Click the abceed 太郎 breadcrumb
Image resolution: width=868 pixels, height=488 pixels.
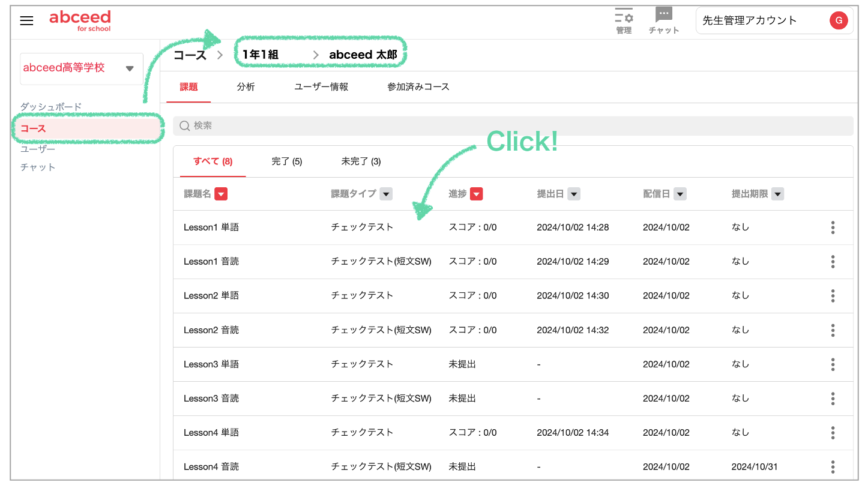[x=363, y=55]
